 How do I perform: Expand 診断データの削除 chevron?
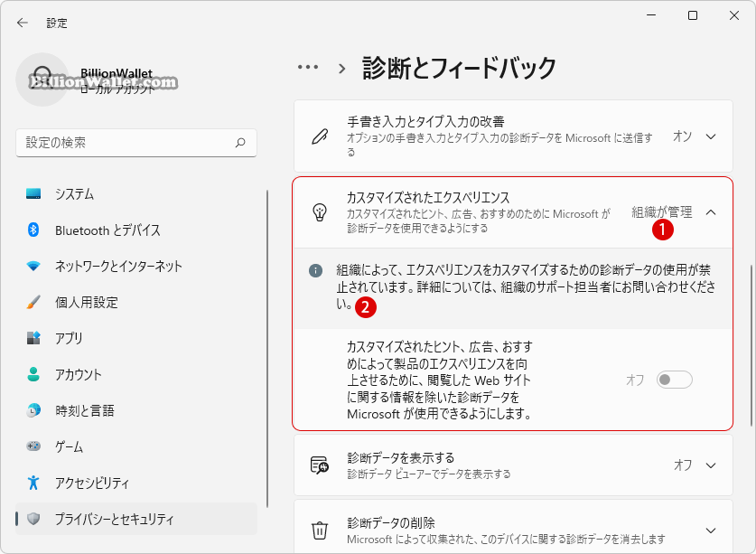[711, 531]
